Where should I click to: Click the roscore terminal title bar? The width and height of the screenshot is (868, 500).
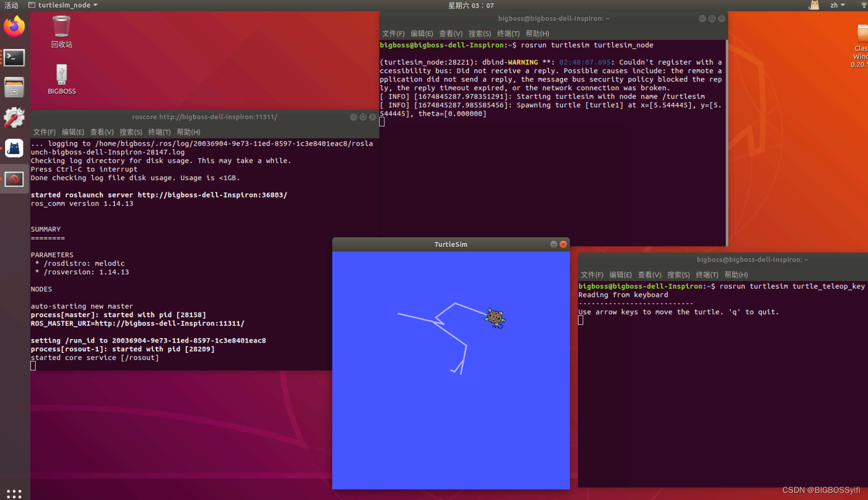[205, 117]
